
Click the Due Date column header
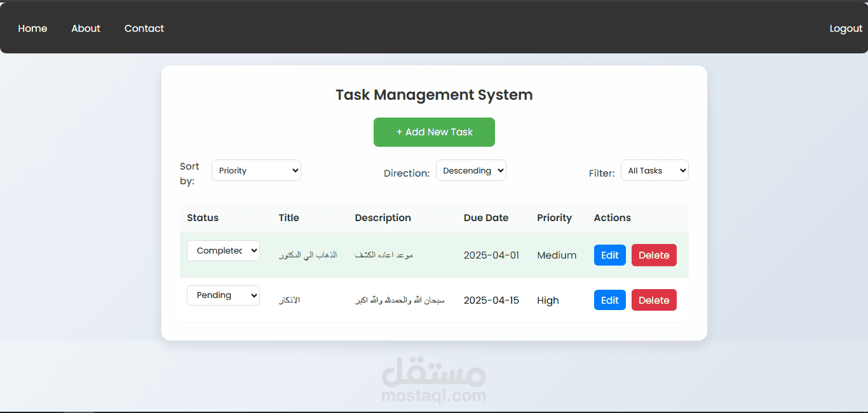click(486, 218)
